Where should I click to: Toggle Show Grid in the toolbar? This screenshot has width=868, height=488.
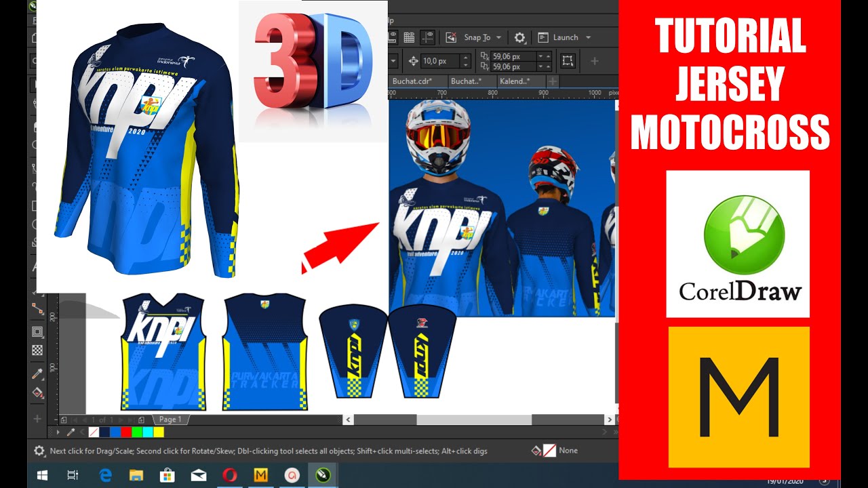410,37
